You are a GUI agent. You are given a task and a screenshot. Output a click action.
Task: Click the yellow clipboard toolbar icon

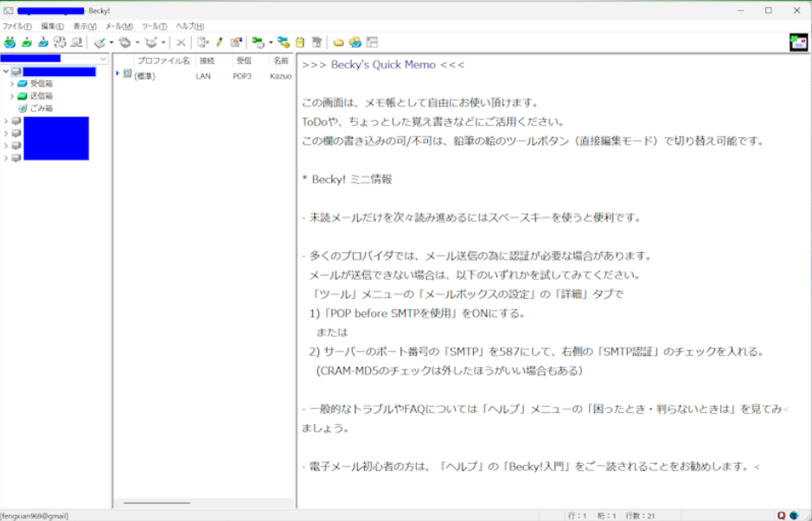[300, 42]
